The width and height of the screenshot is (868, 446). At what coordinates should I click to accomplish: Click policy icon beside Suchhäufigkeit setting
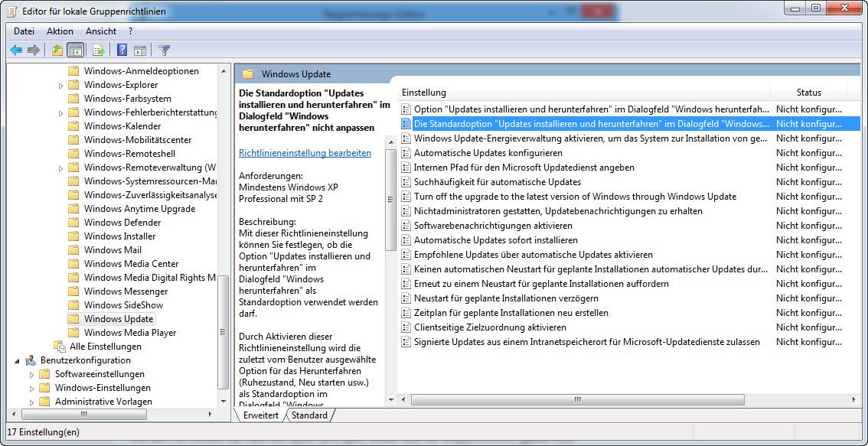tap(406, 181)
